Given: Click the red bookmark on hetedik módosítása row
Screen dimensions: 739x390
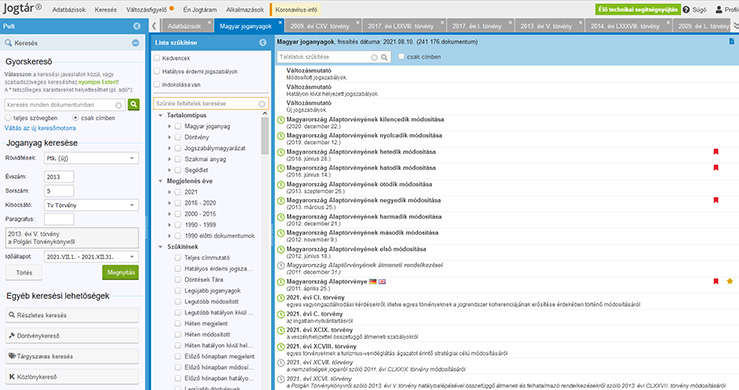Looking at the screenshot, I should 716,152.
